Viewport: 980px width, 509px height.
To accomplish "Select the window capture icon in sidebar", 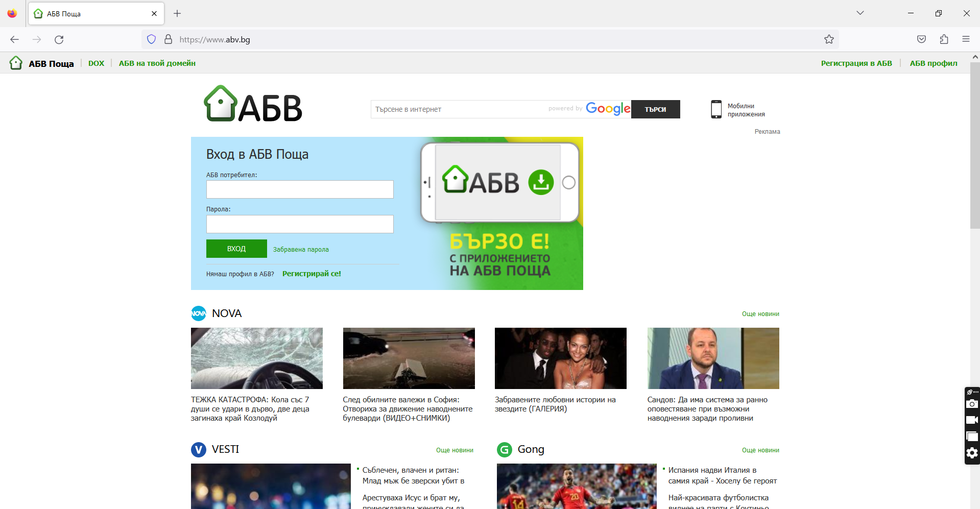I will tap(972, 437).
